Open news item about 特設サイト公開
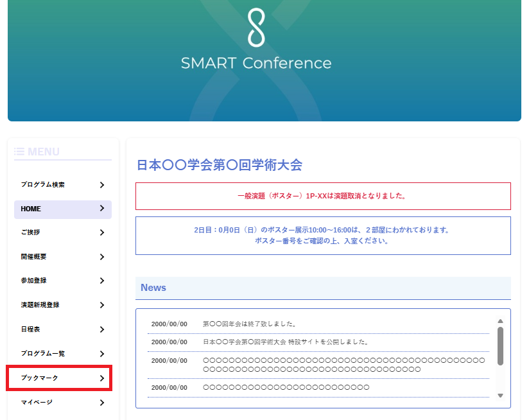This screenshot has width=529, height=420. [286, 342]
